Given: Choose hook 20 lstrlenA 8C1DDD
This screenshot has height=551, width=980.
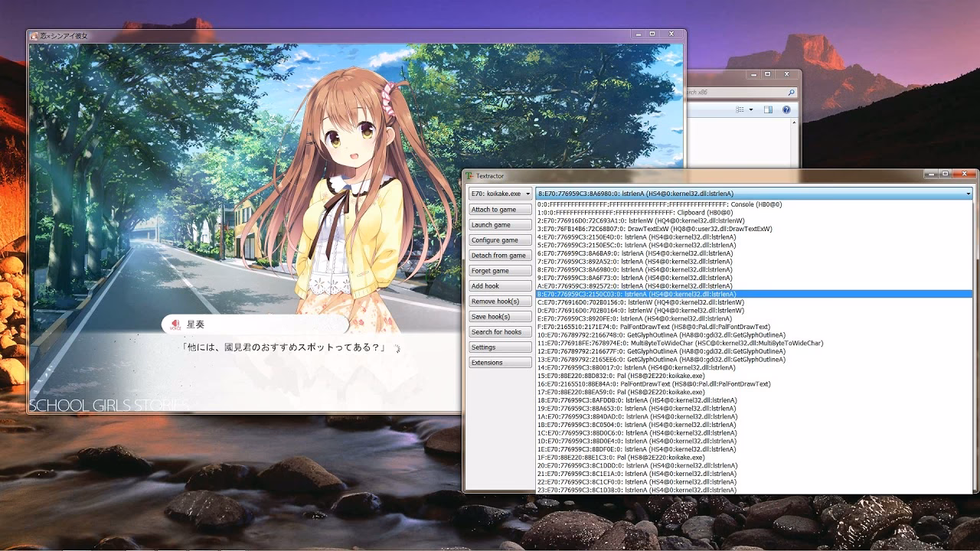Looking at the screenshot, I should tap(754, 465).
